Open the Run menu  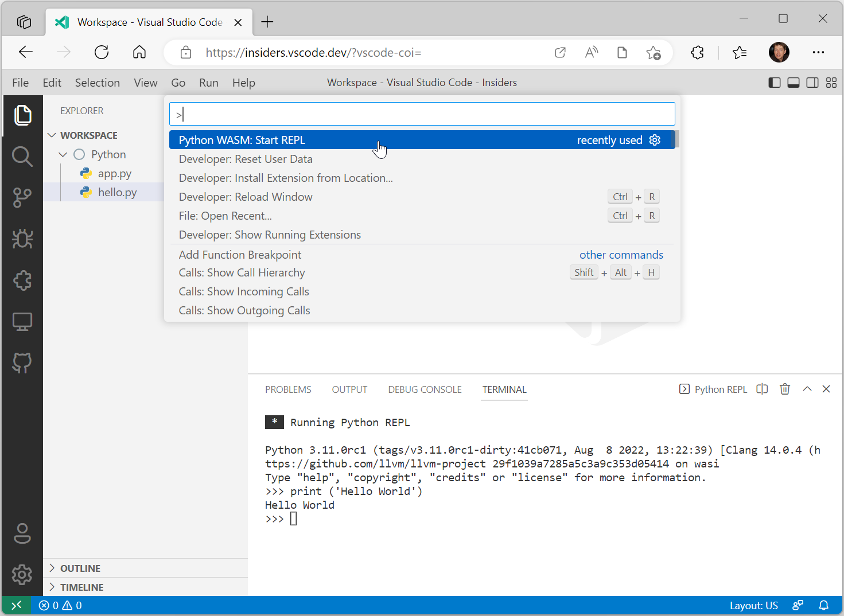(x=208, y=83)
